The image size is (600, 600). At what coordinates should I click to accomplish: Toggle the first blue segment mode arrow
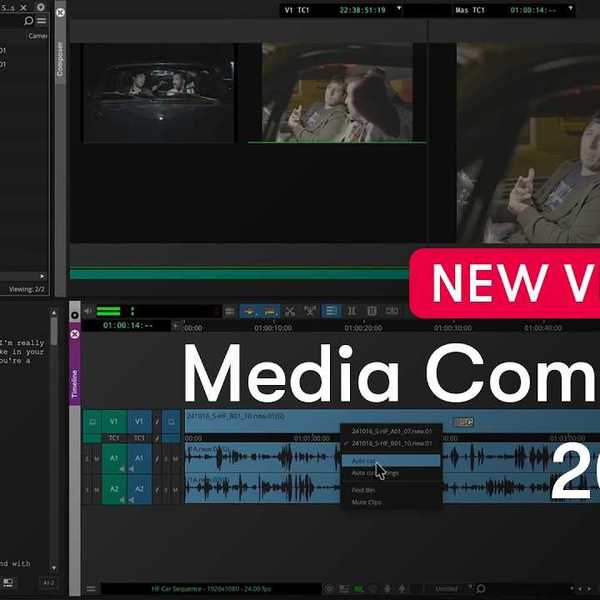(x=249, y=311)
